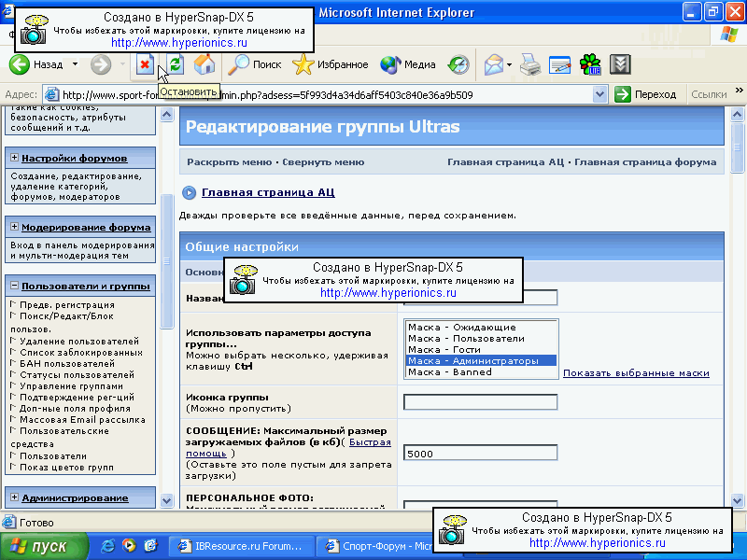747x560 pixels.
Task: Open Список заблокированных menu item
Action: point(81,353)
